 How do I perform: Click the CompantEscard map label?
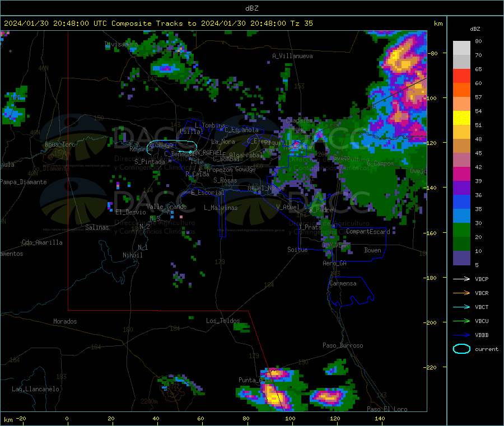point(368,231)
